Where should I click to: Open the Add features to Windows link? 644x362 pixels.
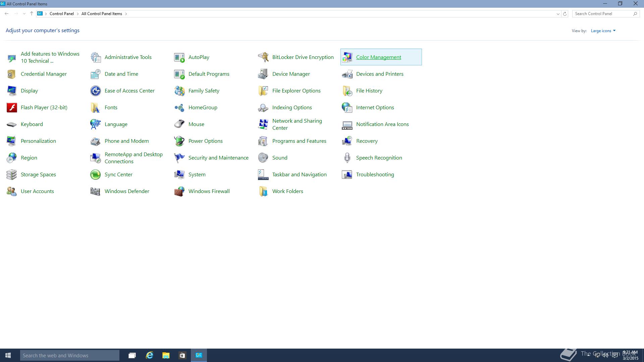pyautogui.click(x=50, y=57)
